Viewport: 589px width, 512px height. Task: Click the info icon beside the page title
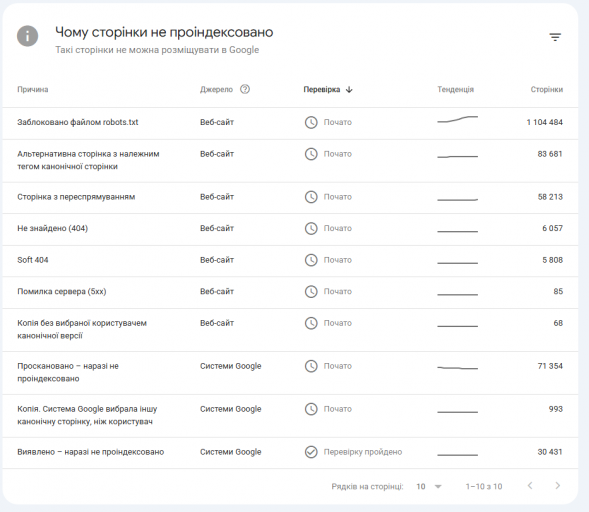click(x=27, y=36)
